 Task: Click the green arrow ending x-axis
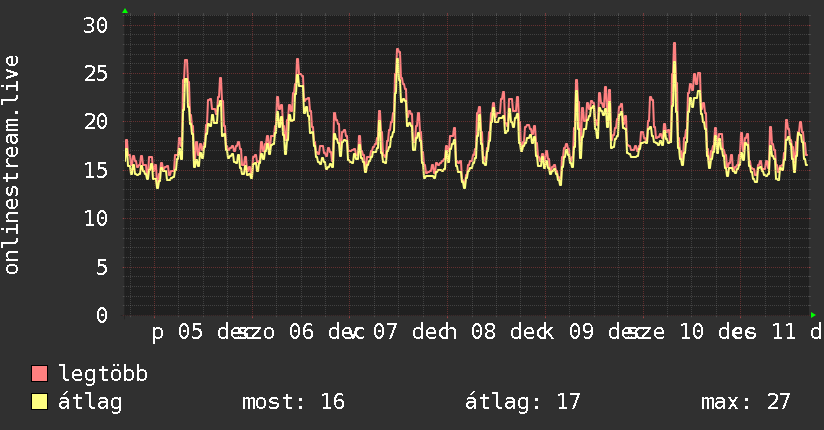point(813,315)
